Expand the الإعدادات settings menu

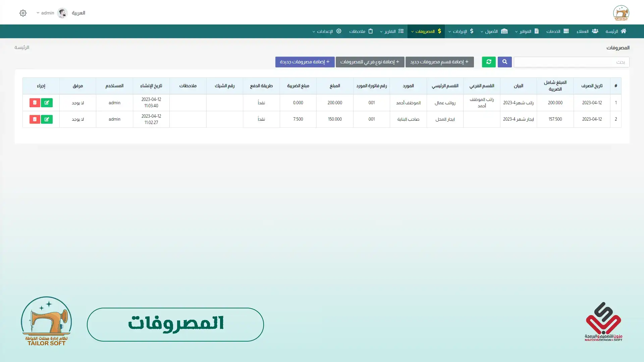(327, 31)
